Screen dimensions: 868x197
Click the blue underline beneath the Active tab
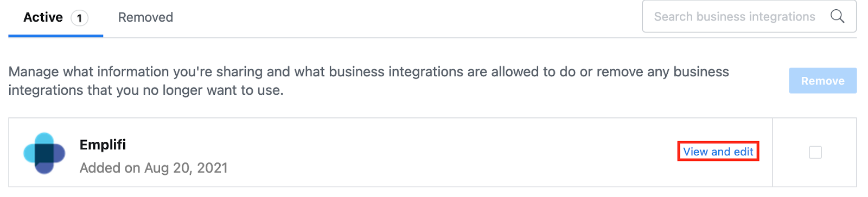[55, 36]
